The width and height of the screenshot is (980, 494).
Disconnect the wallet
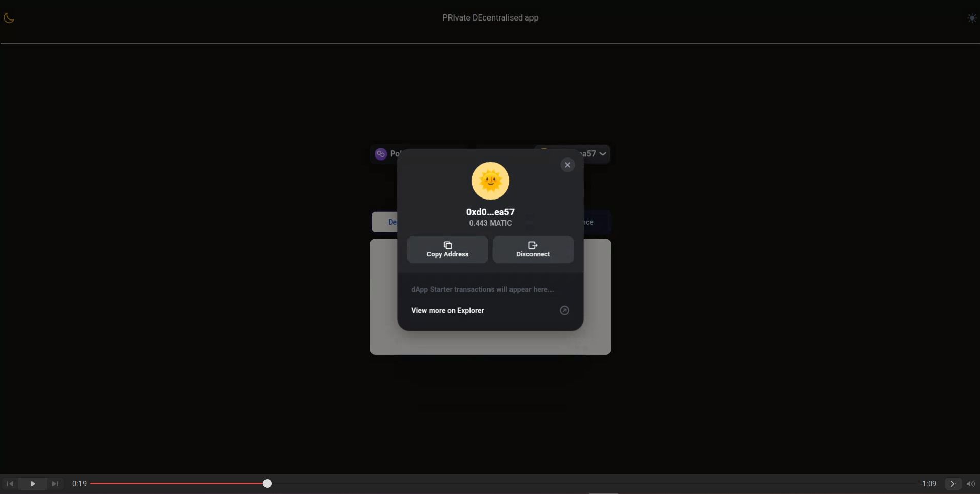tap(533, 249)
